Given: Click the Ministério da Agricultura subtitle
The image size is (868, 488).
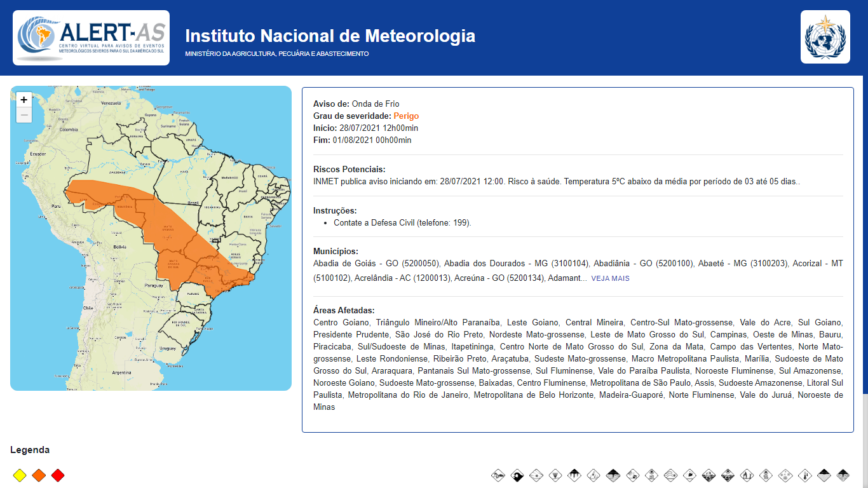Looking at the screenshot, I should tap(277, 54).
